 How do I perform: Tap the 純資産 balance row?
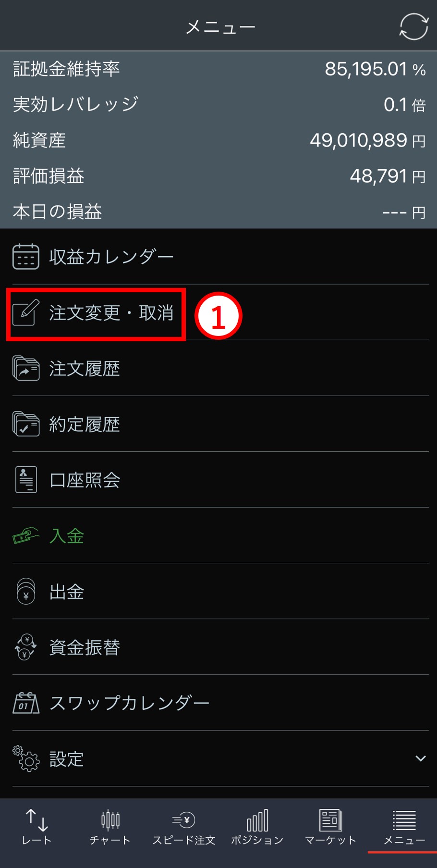click(218, 140)
